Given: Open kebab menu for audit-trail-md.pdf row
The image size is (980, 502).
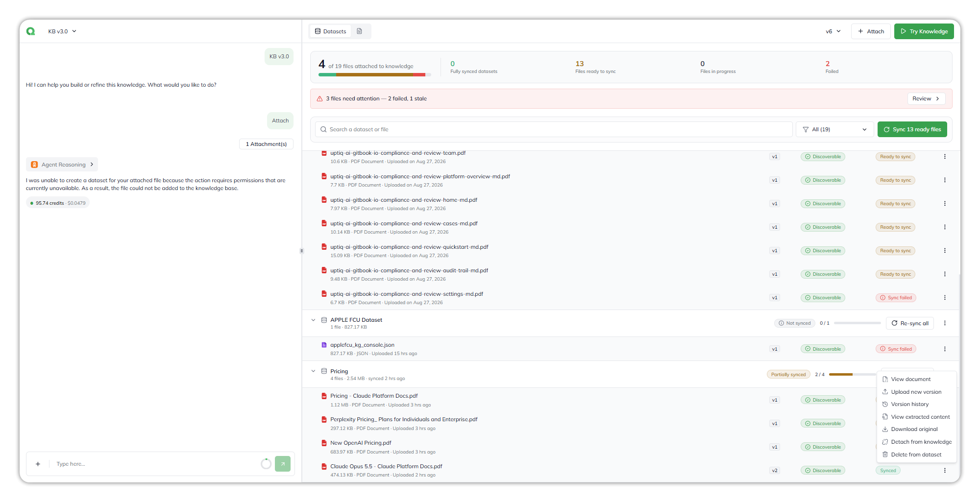Looking at the screenshot, I should pyautogui.click(x=945, y=274).
